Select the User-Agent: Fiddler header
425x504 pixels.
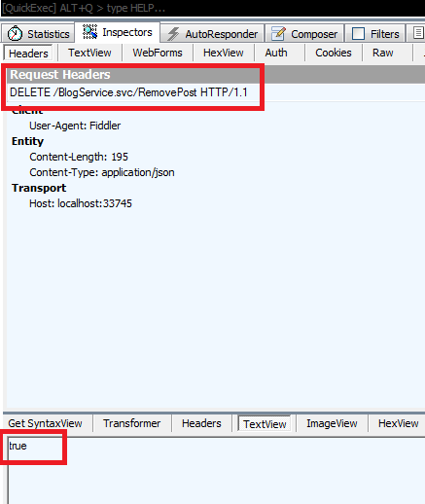click(75, 126)
